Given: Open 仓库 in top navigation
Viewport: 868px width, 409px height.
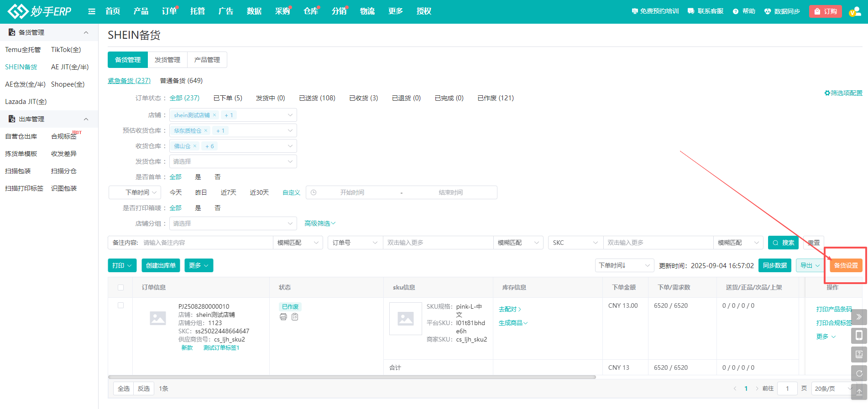Looking at the screenshot, I should click(311, 11).
